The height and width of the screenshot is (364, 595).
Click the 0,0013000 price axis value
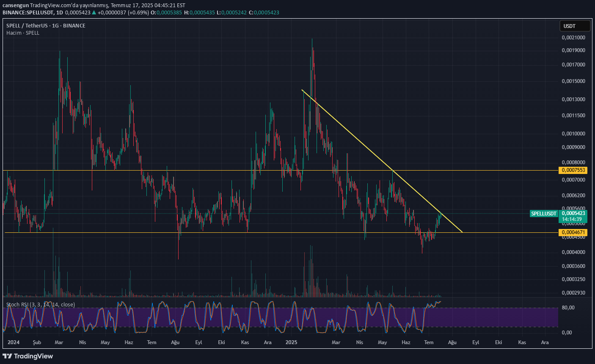(573, 99)
